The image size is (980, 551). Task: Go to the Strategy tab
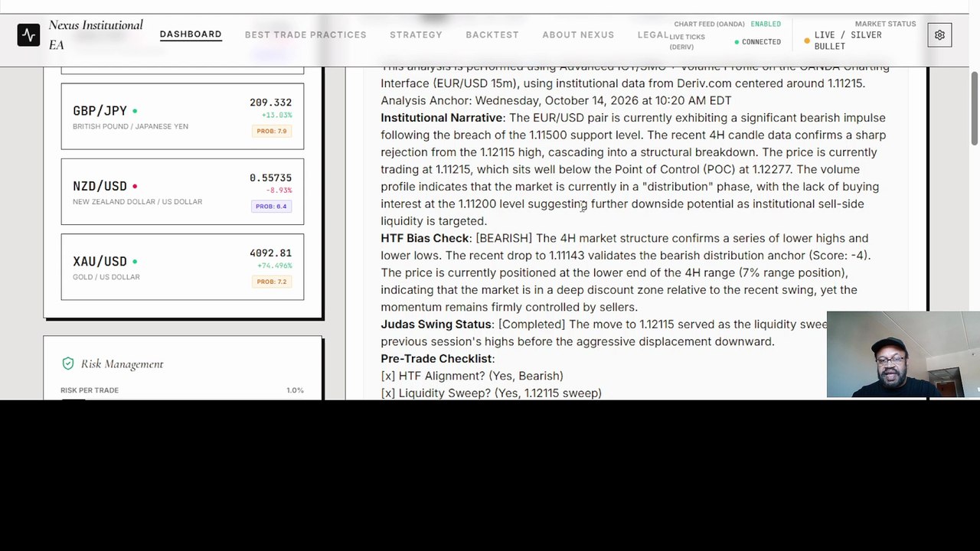tap(416, 34)
